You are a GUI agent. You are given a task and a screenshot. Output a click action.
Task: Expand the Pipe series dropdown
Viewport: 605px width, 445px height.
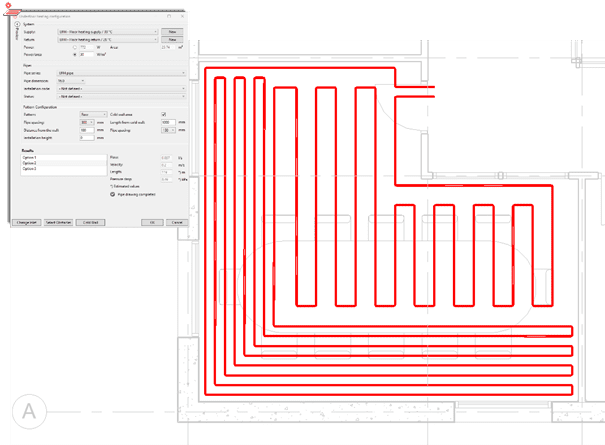(x=183, y=73)
